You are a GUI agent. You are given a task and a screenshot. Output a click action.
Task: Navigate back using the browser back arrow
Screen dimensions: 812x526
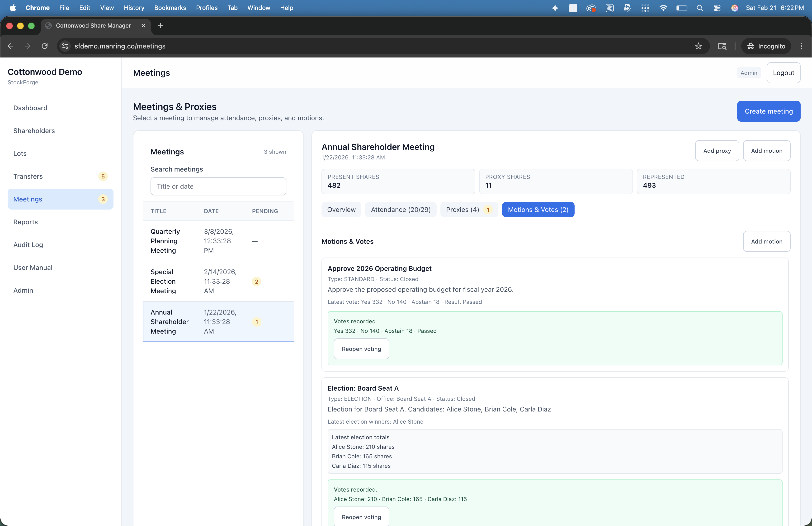pos(10,46)
